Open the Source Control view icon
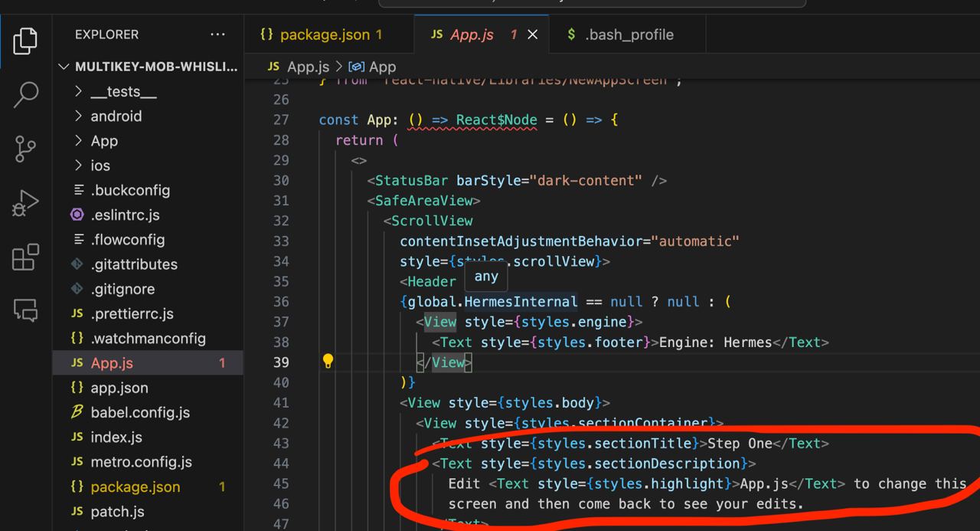 [x=25, y=149]
